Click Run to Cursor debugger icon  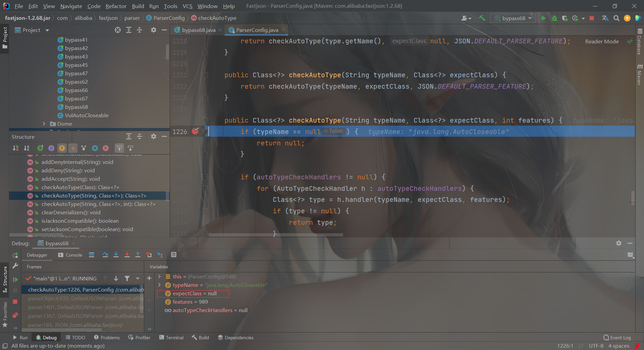(x=160, y=255)
